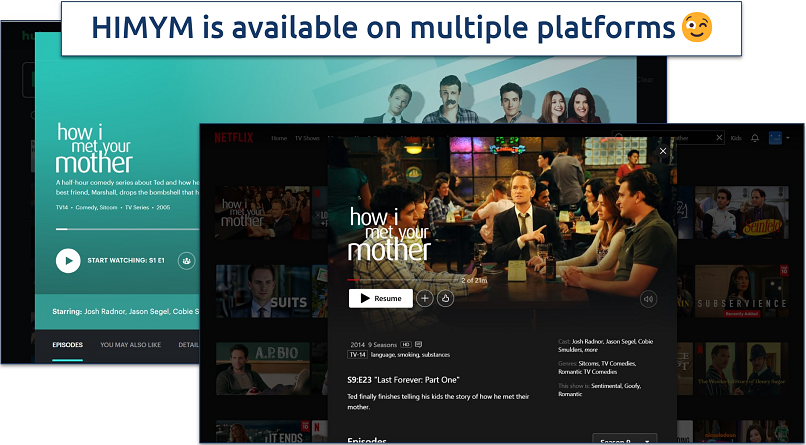
Task: Click the Hulu watch-party icon beside Start Watching
Action: coord(187,261)
